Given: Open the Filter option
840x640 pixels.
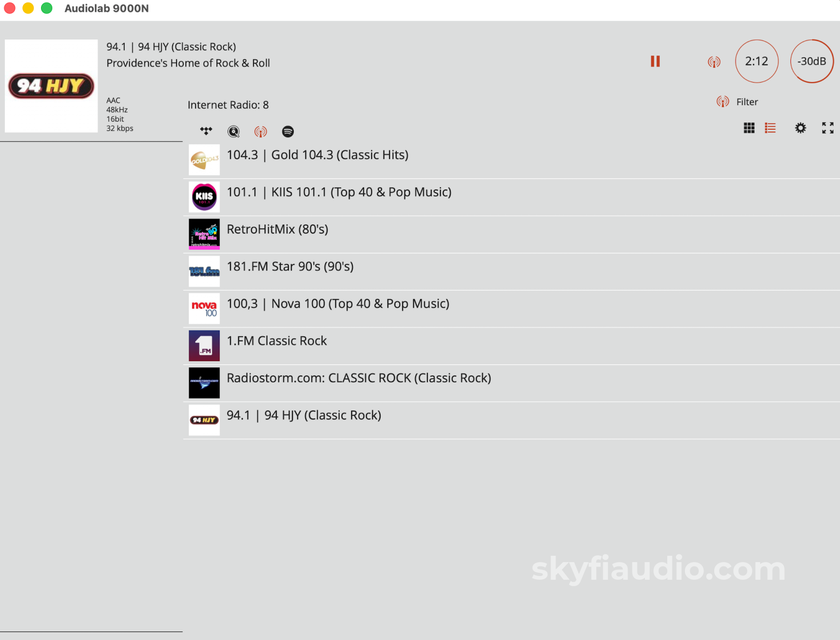Looking at the screenshot, I should (x=747, y=102).
